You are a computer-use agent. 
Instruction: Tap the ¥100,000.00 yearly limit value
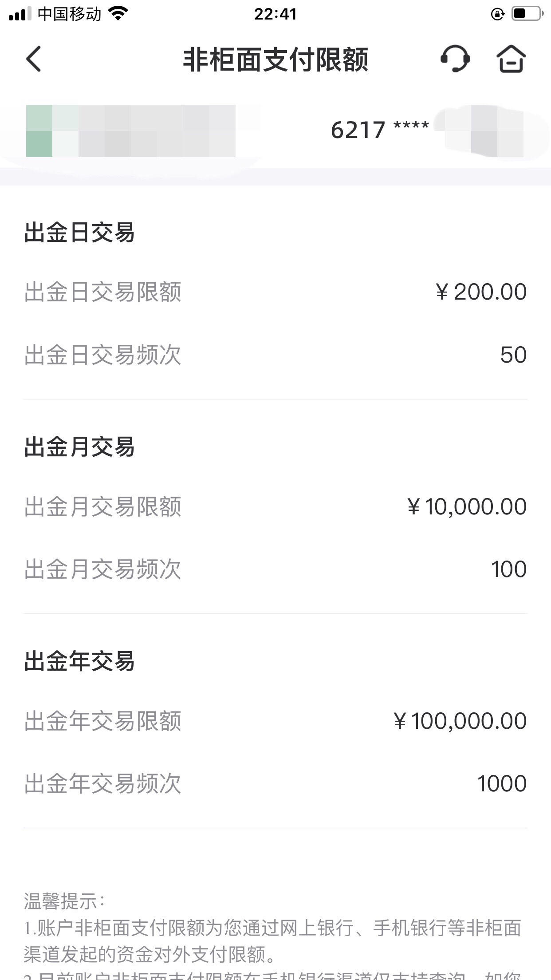pos(460,721)
